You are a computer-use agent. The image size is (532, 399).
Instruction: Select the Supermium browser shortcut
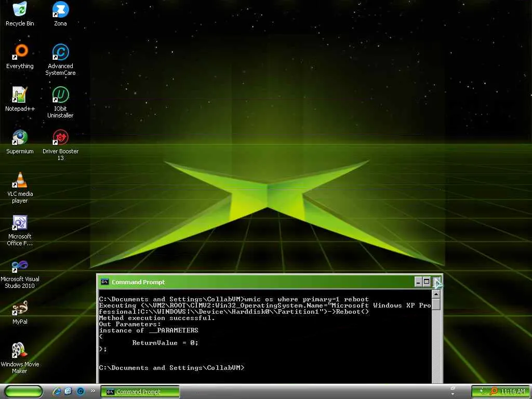pos(20,142)
